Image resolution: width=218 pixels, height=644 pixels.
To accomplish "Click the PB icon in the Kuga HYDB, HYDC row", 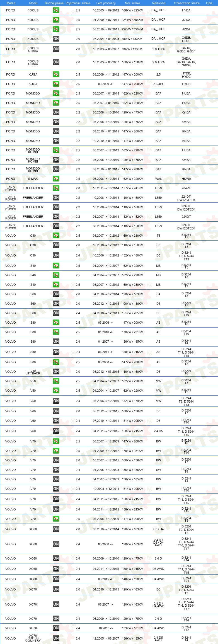I will tap(56, 74).
